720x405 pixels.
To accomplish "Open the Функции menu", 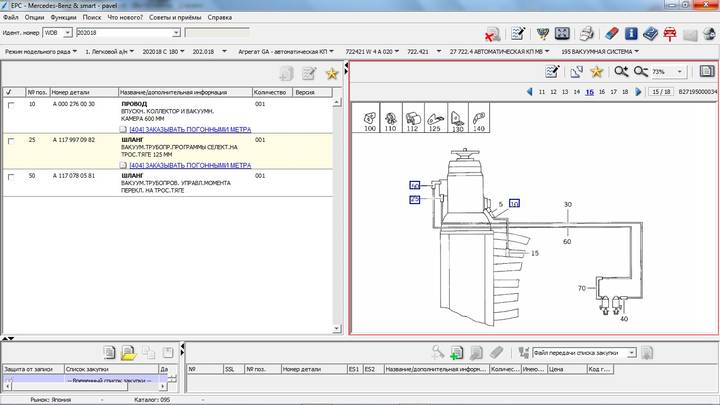I will click(x=63, y=17).
